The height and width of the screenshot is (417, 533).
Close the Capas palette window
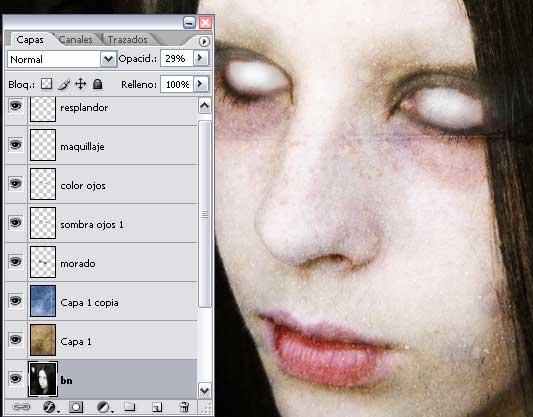point(205,23)
